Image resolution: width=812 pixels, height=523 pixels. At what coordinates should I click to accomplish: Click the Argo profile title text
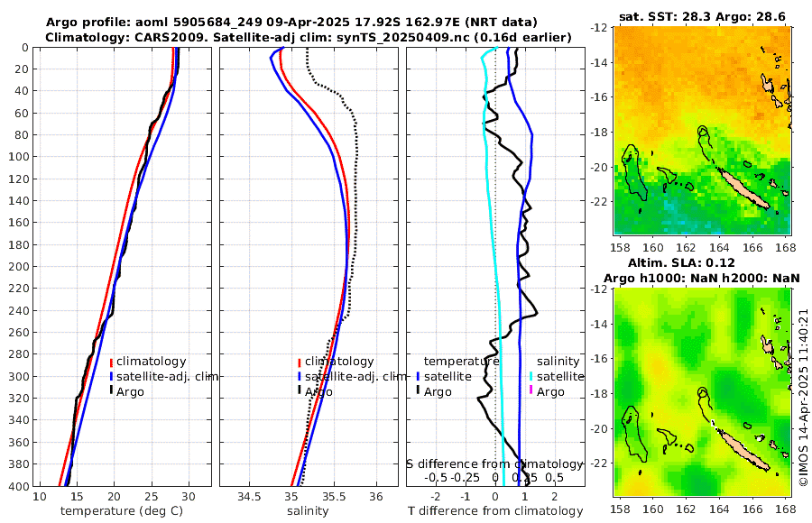(291, 23)
